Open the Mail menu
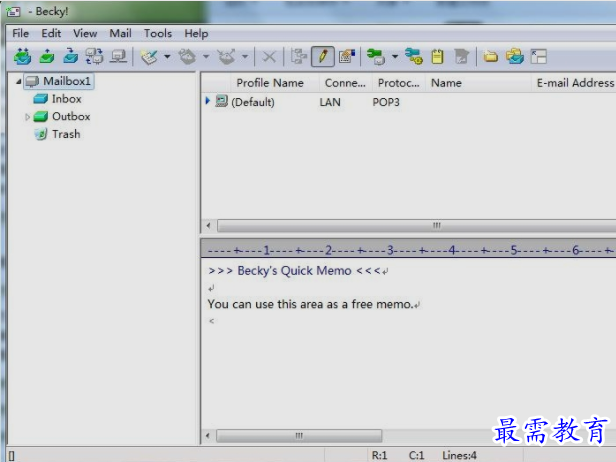Image resolution: width=616 pixels, height=462 pixels. coord(120,33)
